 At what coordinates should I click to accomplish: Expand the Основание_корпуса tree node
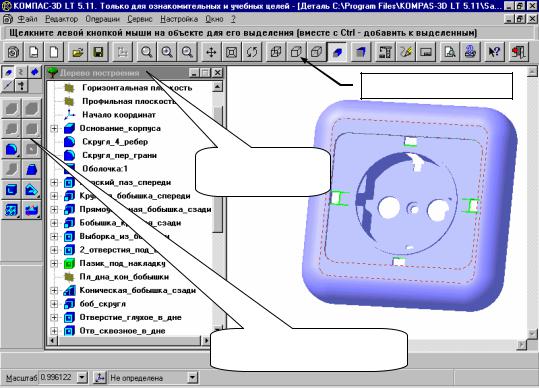54,128
